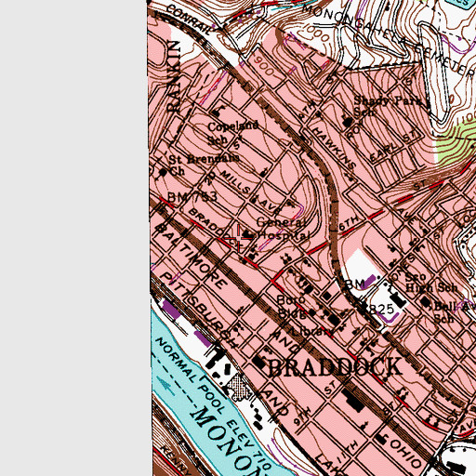Click the MILLS AVE street label

[250, 192]
